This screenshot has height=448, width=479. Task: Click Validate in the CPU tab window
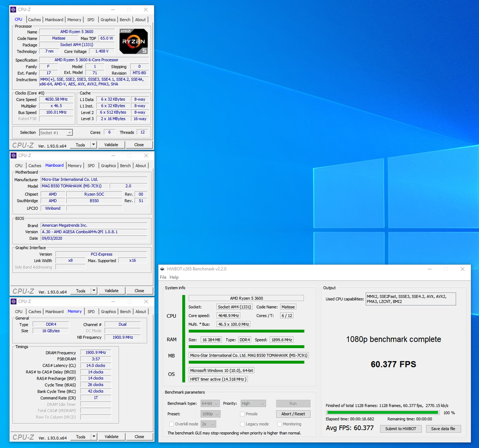[111, 144]
